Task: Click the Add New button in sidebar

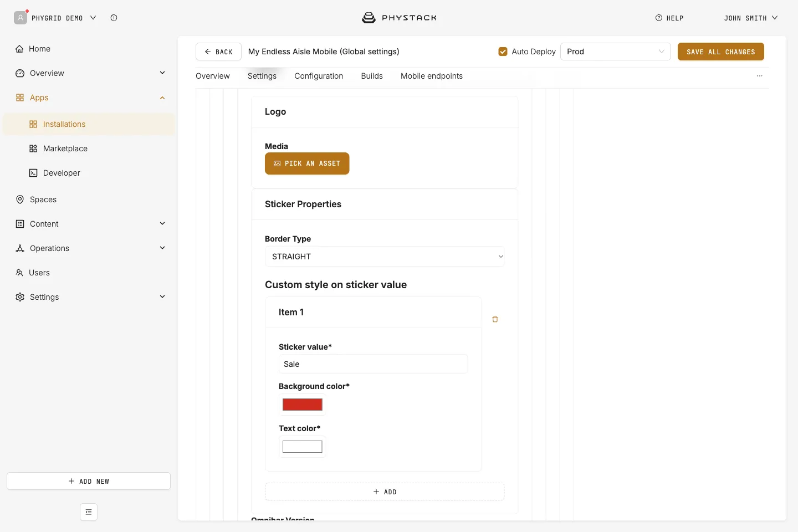Action: 89,481
